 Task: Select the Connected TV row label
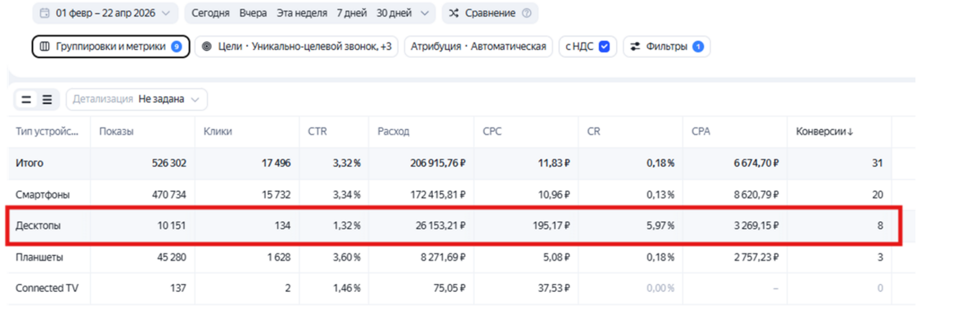click(x=47, y=288)
